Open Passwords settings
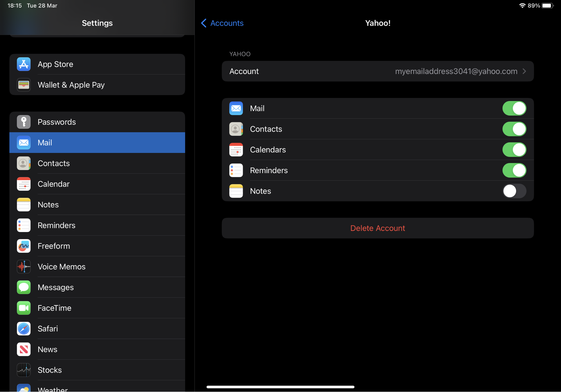Image resolution: width=561 pixels, height=392 pixels. pyautogui.click(x=97, y=122)
